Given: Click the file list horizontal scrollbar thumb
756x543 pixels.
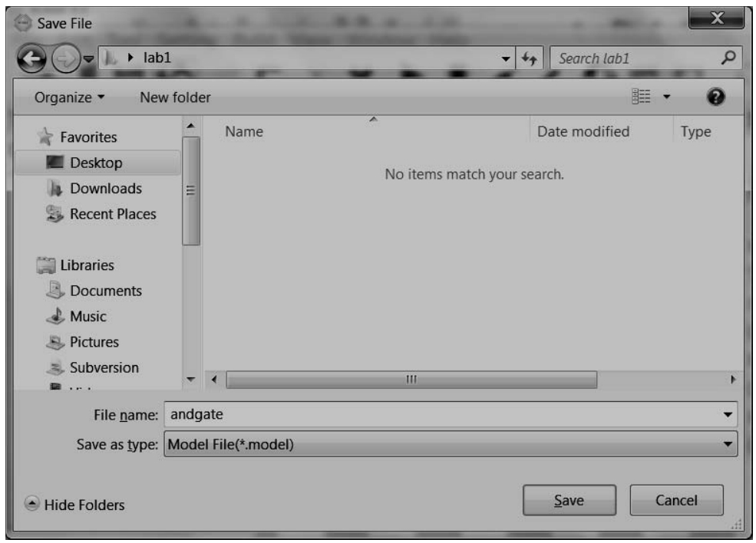Looking at the screenshot, I should pyautogui.click(x=411, y=379).
